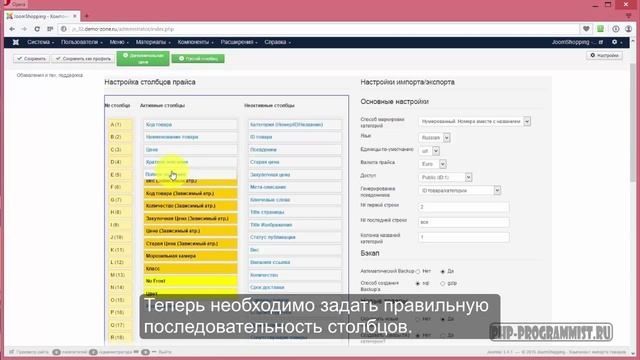This screenshot has height=360, width=640.
Task: Open the Пользователи menu
Action: pyautogui.click(x=82, y=42)
